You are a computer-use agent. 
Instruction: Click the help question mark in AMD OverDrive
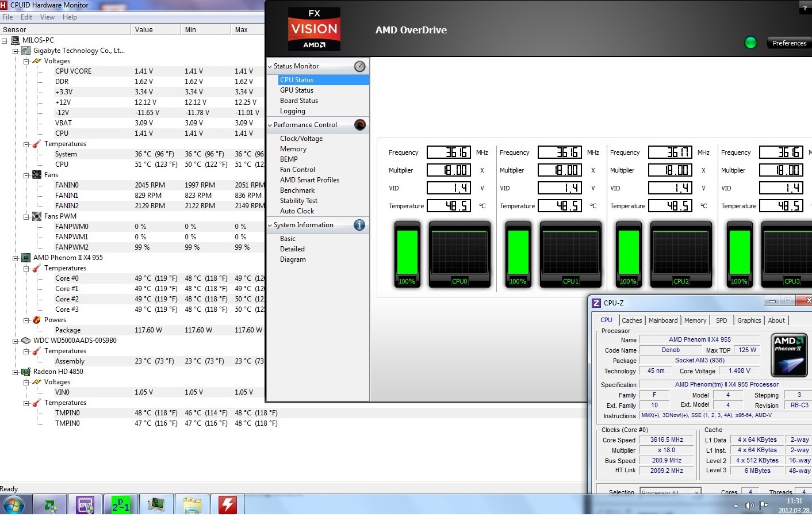pyautogui.click(x=805, y=8)
